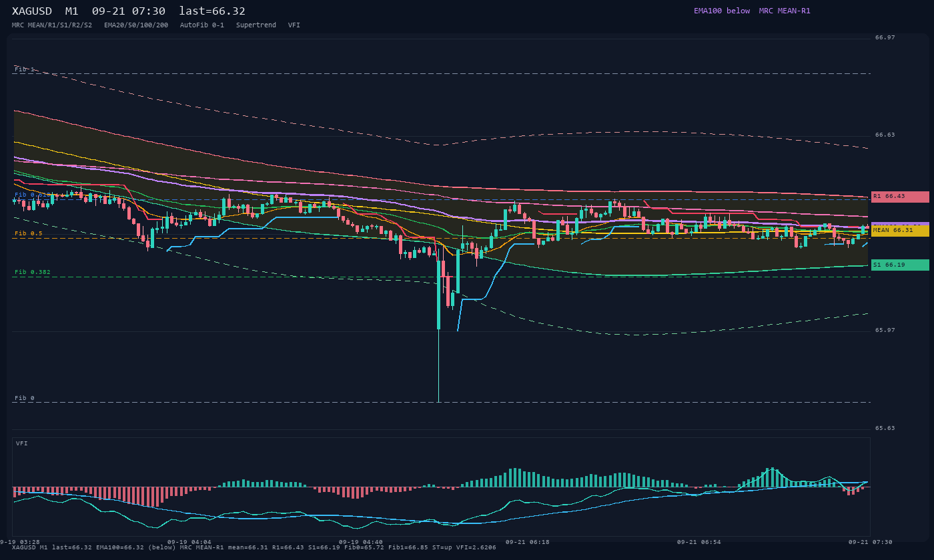Click the 09-21 07:30 timestamp in the title
Screen dimensions: 934x560
click(x=129, y=11)
